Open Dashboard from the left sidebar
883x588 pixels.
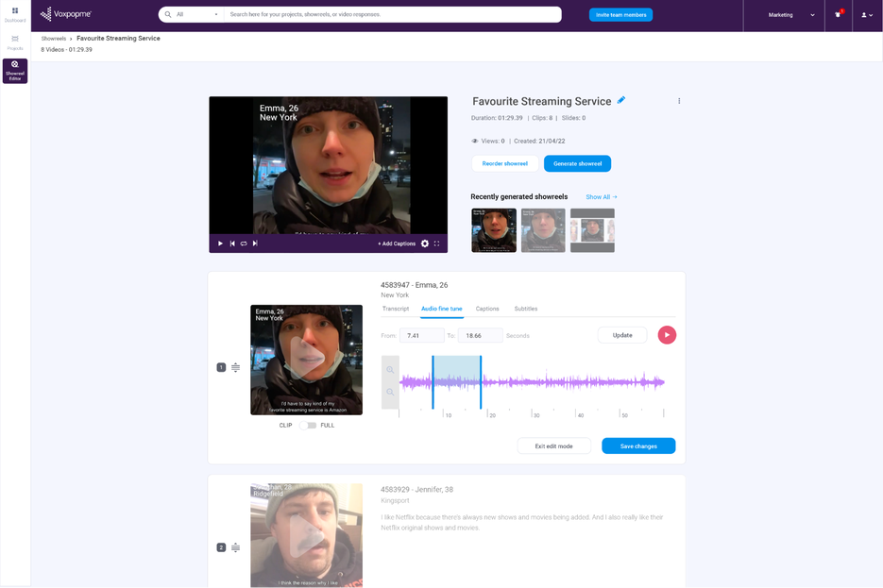coord(13,16)
